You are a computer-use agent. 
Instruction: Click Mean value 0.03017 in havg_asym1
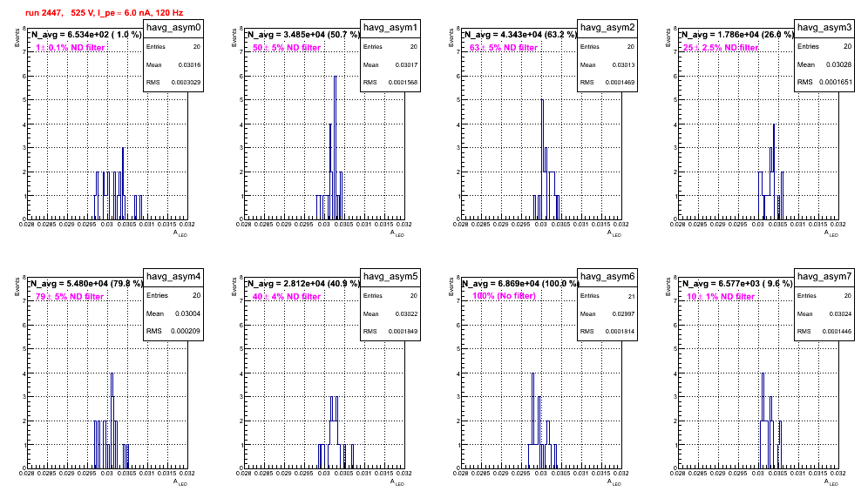406,64
